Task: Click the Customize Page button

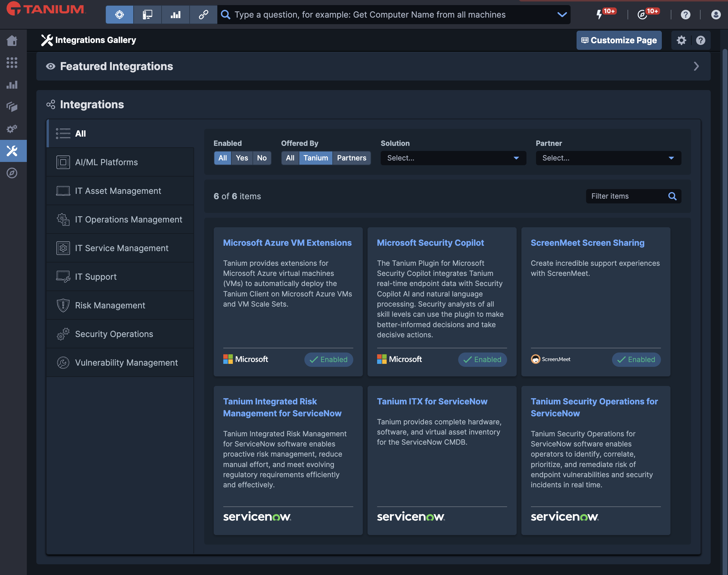Action: click(619, 40)
